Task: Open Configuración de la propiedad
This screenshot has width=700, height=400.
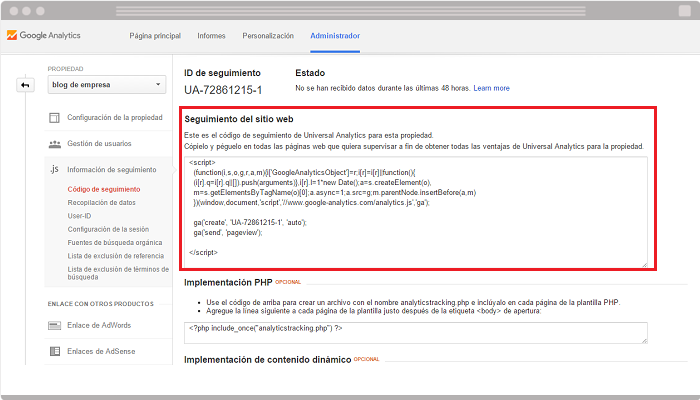Action: [x=115, y=117]
